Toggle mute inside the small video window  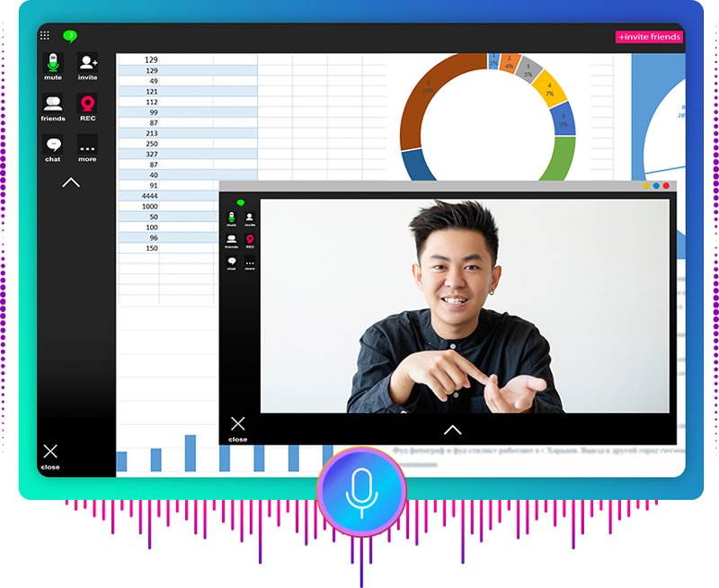[x=232, y=217]
